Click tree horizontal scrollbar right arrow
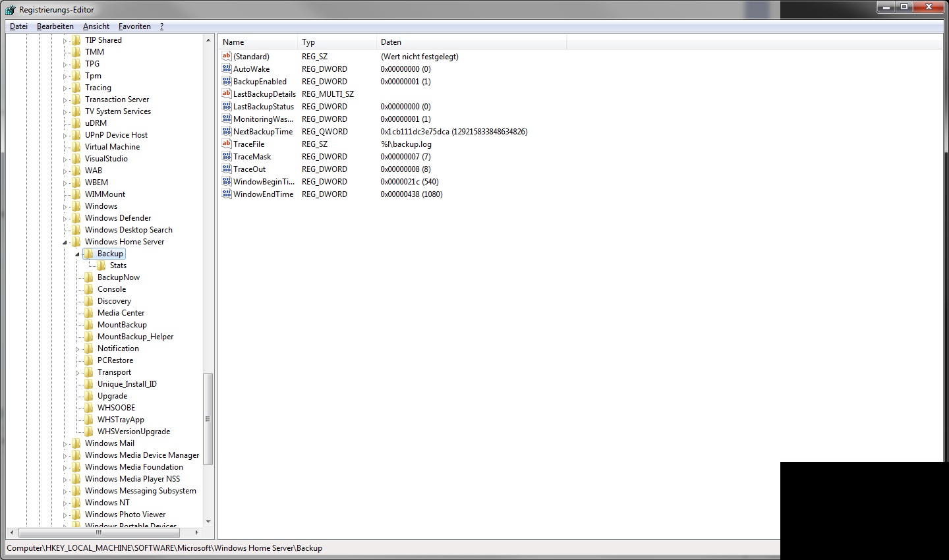The image size is (949, 560). click(196, 532)
